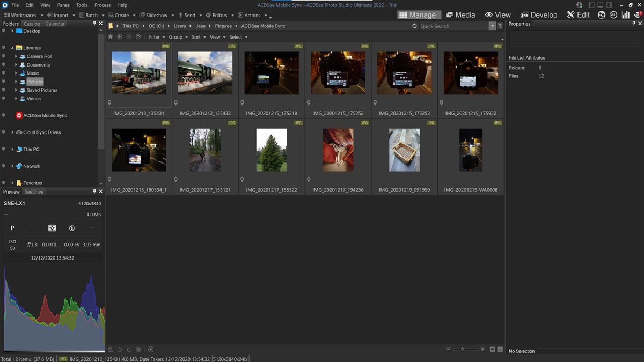Click the metering mode icon in Preview
The image size is (644, 362).
pos(52,228)
